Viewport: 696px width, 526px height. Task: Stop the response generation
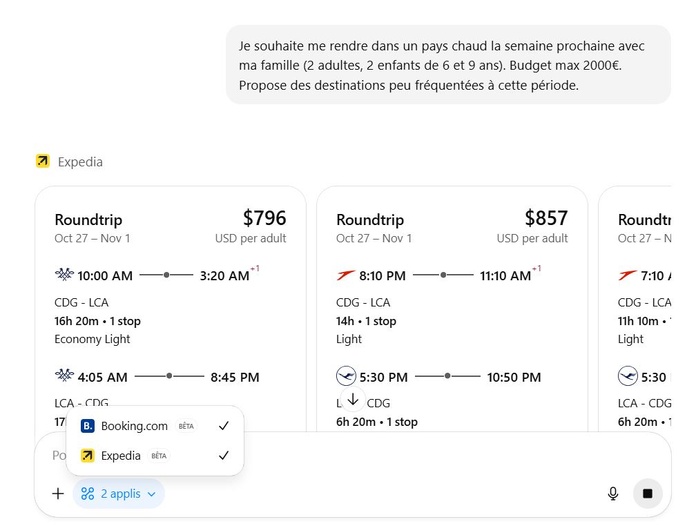647,493
